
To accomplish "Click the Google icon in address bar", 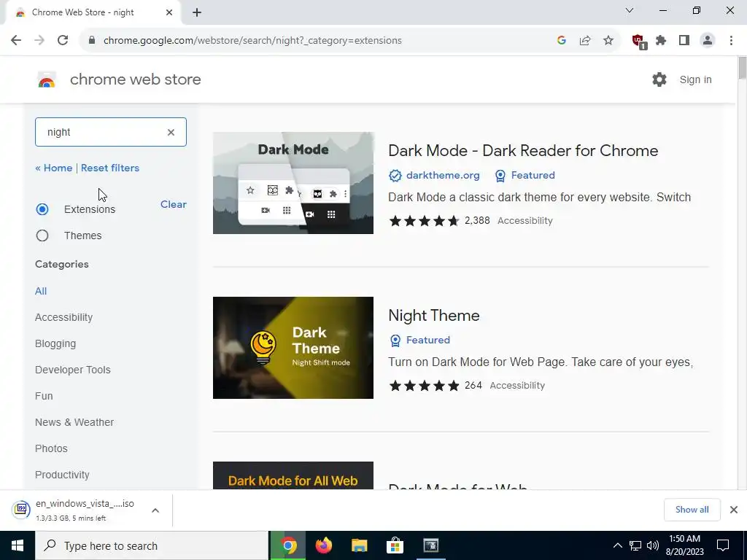I will click(561, 41).
